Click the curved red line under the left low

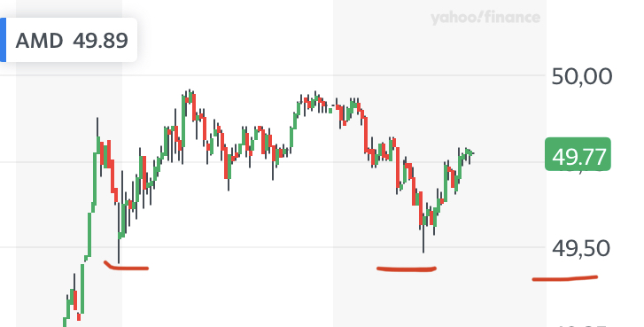[126, 266]
